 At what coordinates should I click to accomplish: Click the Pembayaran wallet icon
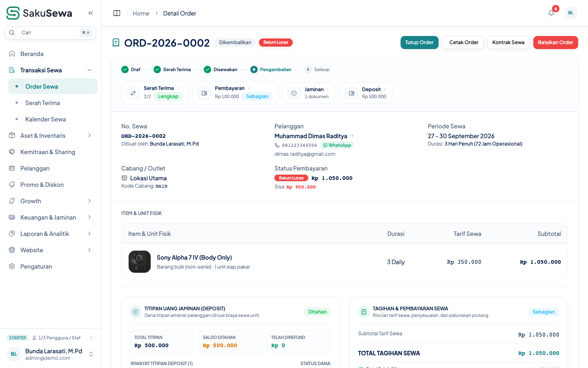tap(204, 93)
